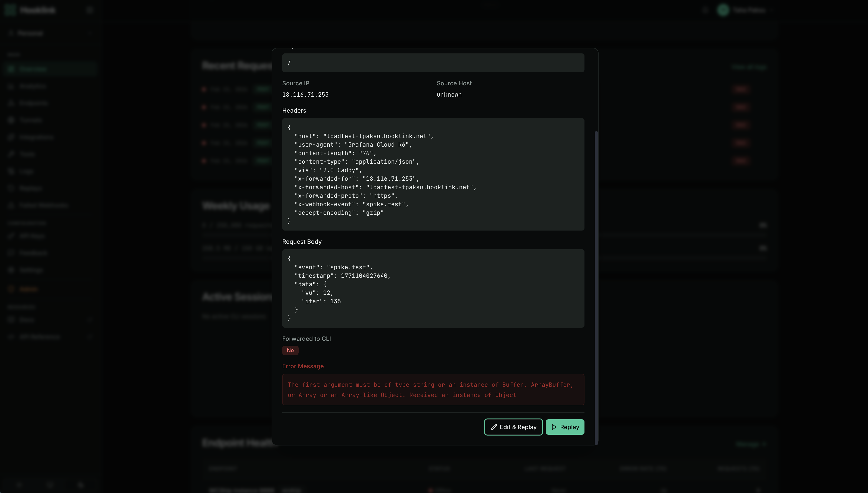
Task: Click inside the Headers JSON code block
Action: pos(433,174)
